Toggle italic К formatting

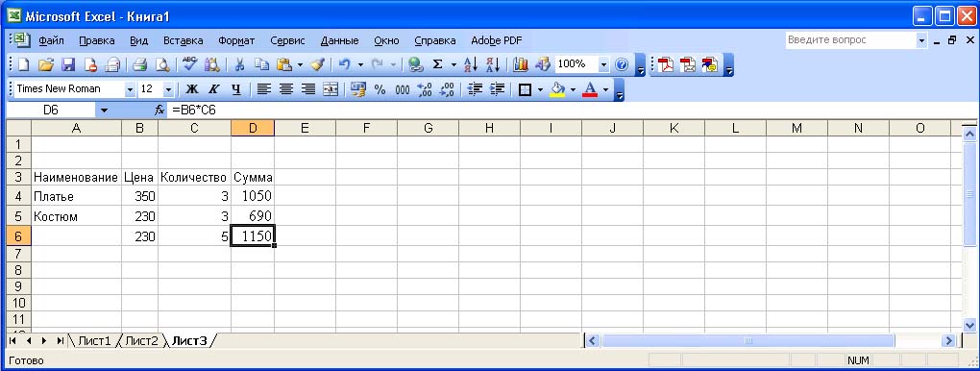pyautogui.click(x=213, y=89)
